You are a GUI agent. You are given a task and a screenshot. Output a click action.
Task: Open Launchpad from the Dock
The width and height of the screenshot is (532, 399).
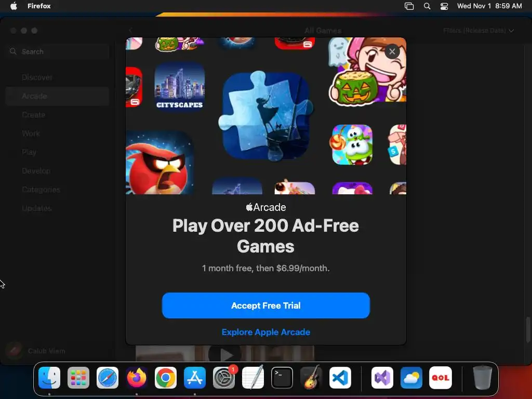[78, 378]
